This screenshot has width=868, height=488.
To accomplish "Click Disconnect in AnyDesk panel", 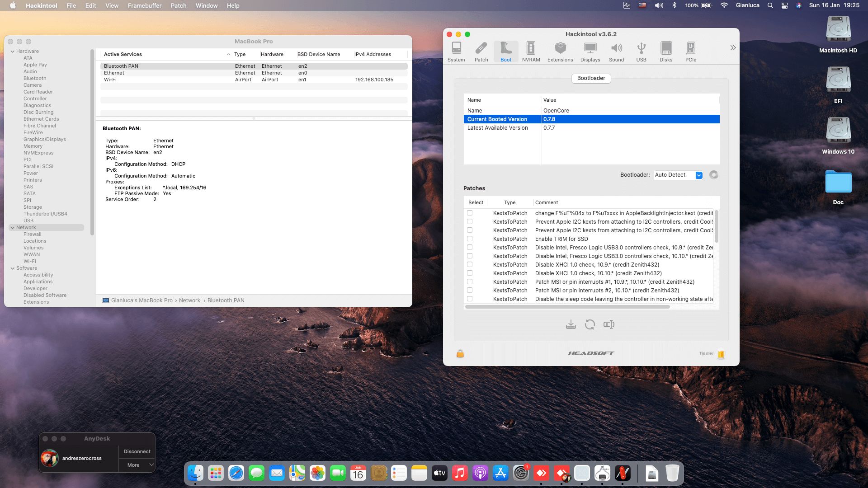I will (137, 451).
